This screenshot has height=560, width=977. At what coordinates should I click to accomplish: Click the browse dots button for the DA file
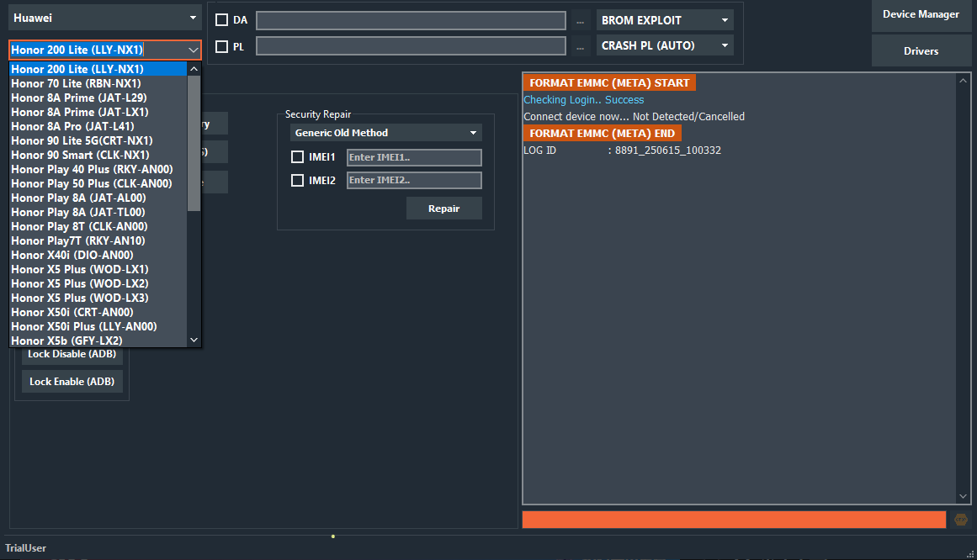click(x=580, y=21)
